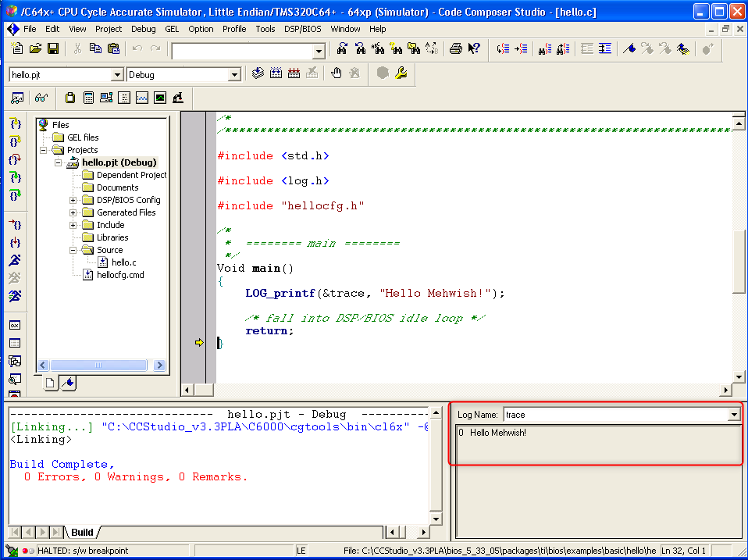
Task: Open the DSP/BIOS menu
Action: coord(302,29)
